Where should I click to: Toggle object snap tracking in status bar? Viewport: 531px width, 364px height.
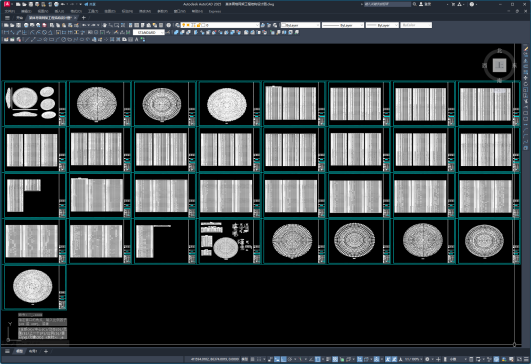pyautogui.click(x=311, y=359)
